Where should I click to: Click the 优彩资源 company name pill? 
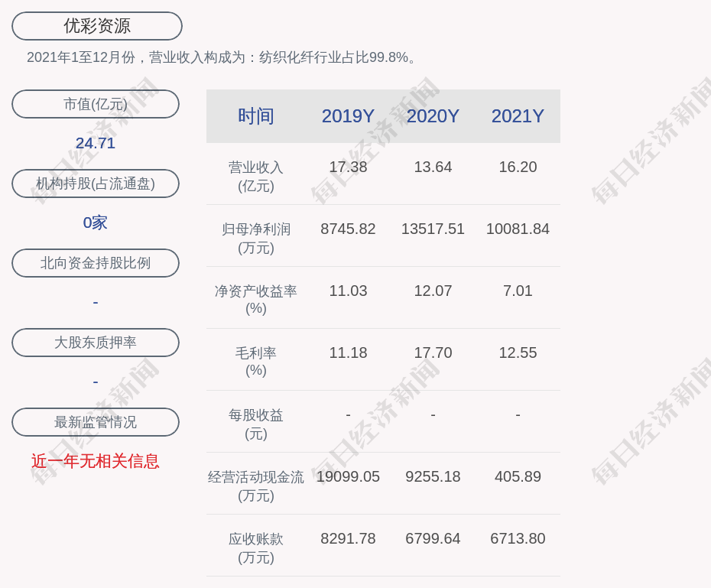pos(97,26)
